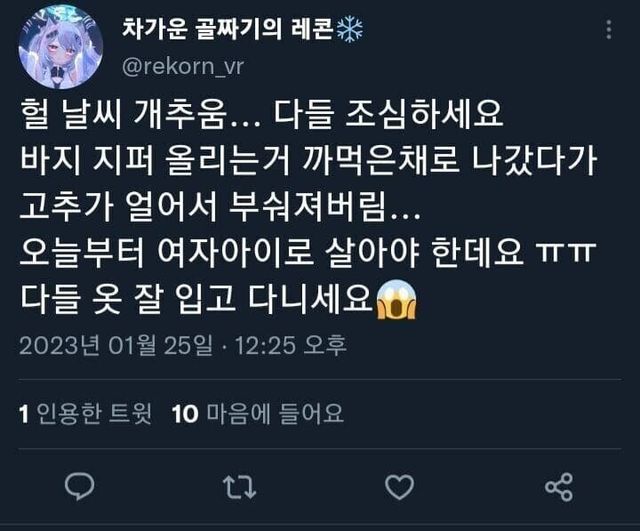Select the tweet line starting 고추가 얼어서

pyautogui.click(x=220, y=207)
